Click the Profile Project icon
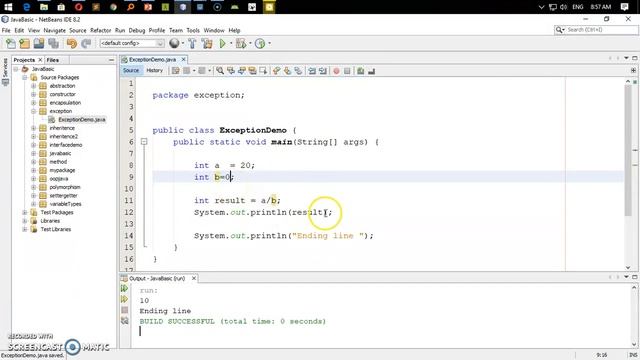 (260, 43)
